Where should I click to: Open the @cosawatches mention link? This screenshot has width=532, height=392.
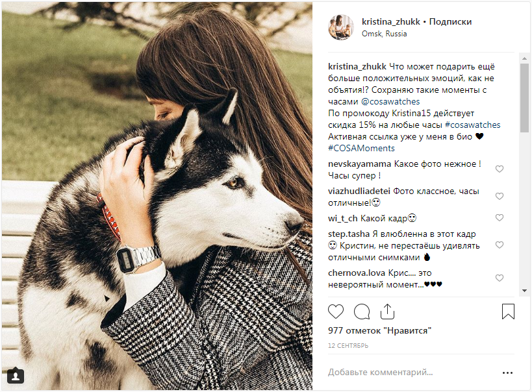click(x=390, y=101)
